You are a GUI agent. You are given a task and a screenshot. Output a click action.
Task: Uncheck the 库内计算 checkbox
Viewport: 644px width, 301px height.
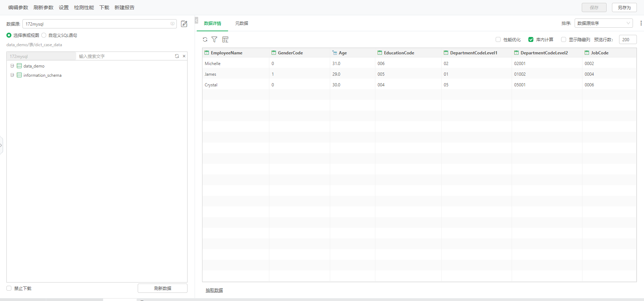point(531,39)
